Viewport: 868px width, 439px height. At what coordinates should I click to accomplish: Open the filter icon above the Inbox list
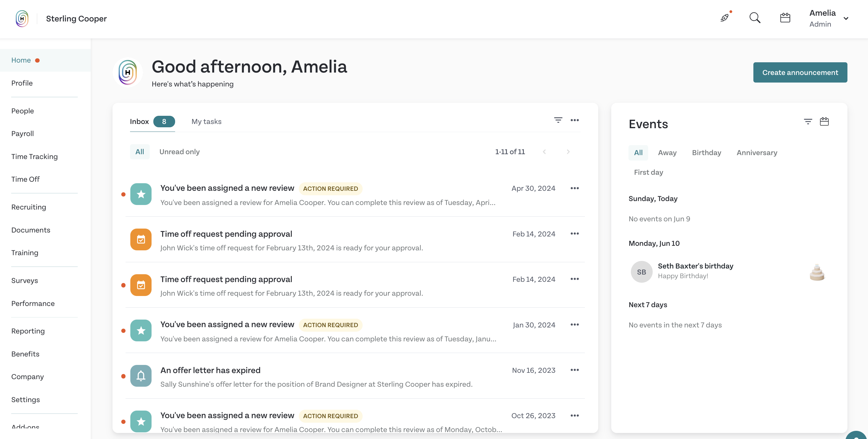tap(558, 120)
